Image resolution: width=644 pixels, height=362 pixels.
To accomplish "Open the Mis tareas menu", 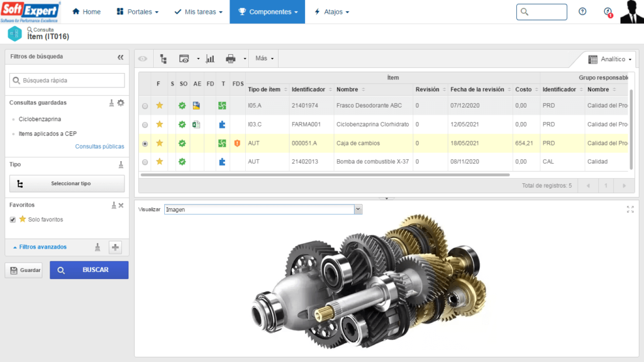I will point(198,11).
